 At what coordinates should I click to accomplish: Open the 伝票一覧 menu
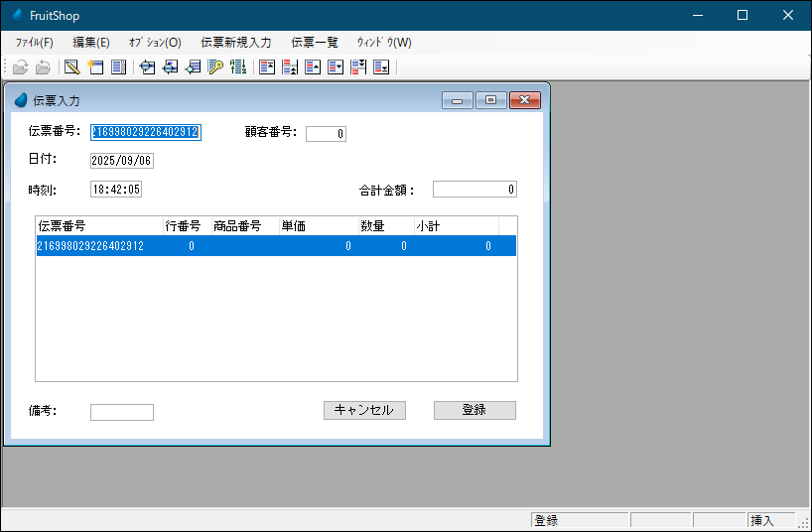(315, 43)
